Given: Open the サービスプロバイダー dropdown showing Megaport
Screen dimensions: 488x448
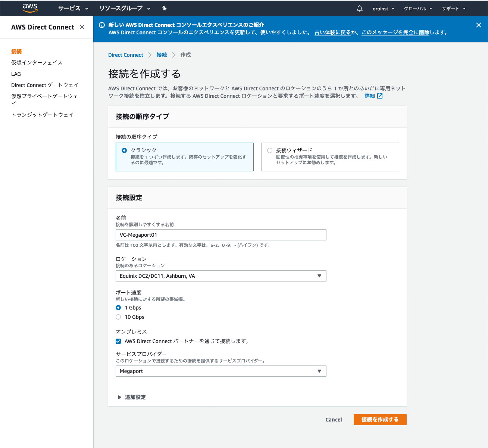Looking at the screenshot, I should (221, 371).
